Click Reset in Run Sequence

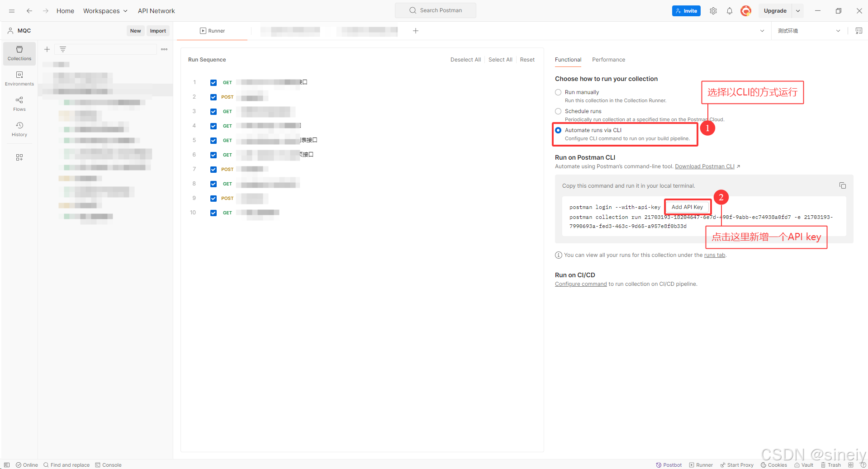click(x=527, y=60)
